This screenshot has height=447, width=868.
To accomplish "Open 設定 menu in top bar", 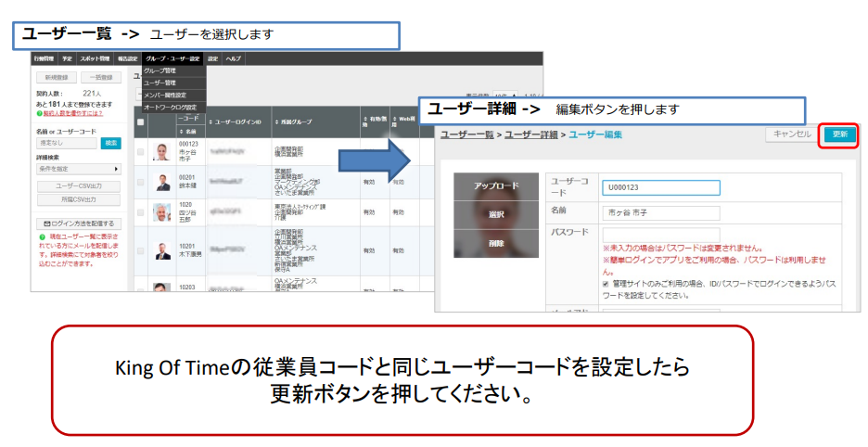I will click(213, 58).
